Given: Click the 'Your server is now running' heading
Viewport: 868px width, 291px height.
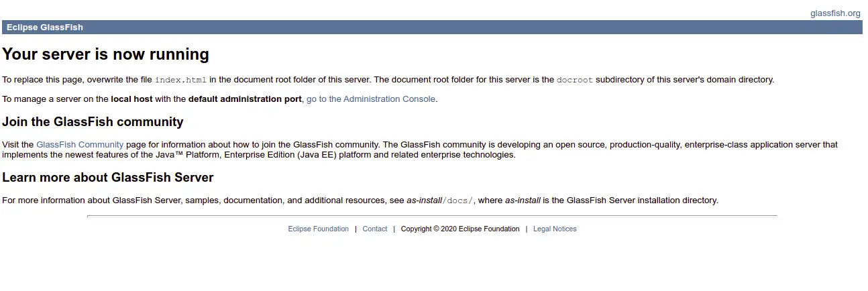Looking at the screenshot, I should (x=106, y=54).
